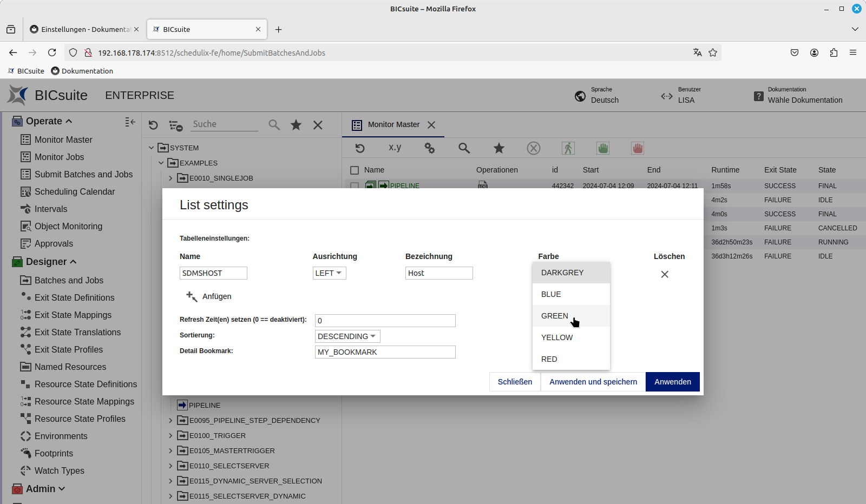Choose the RED color option

point(549,359)
